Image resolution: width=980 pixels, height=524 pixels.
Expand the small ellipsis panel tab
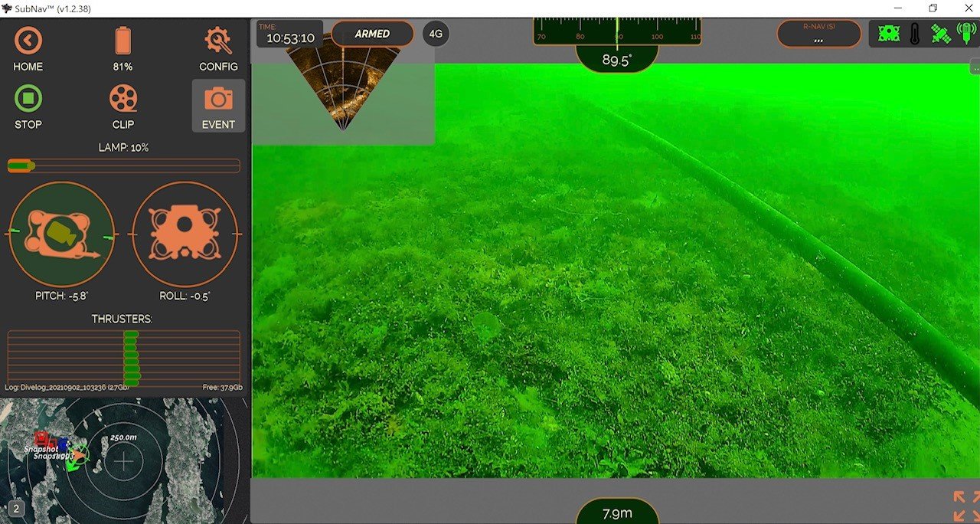975,67
